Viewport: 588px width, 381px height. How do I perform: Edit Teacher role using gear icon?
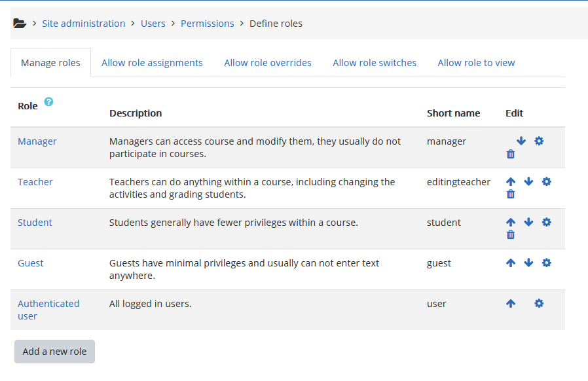[x=547, y=182]
